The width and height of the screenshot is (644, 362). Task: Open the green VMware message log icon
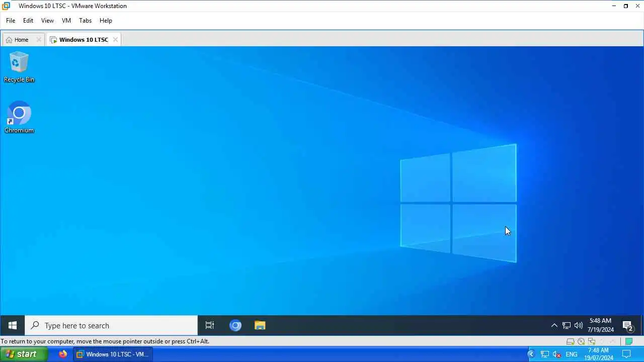click(629, 341)
